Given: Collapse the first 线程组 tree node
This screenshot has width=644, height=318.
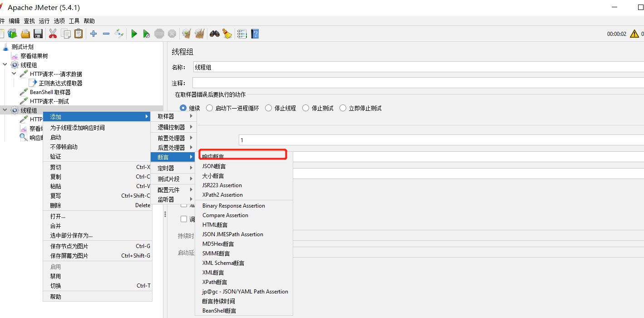Looking at the screenshot, I should pos(5,65).
